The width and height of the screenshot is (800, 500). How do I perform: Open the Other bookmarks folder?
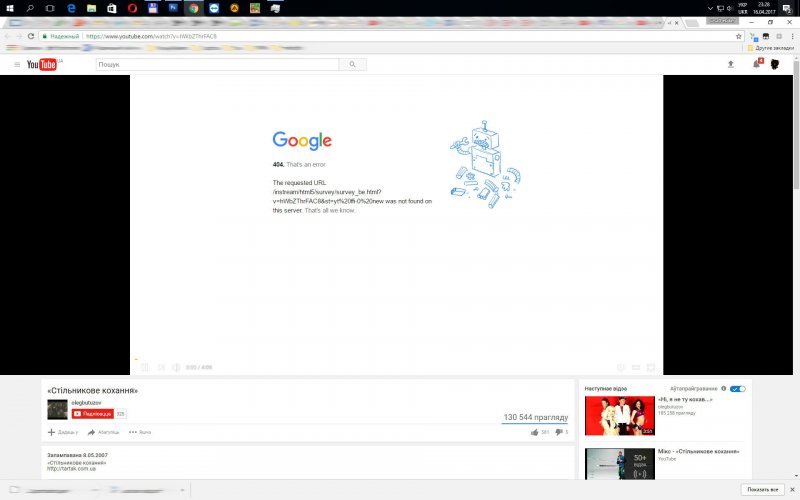pos(770,48)
